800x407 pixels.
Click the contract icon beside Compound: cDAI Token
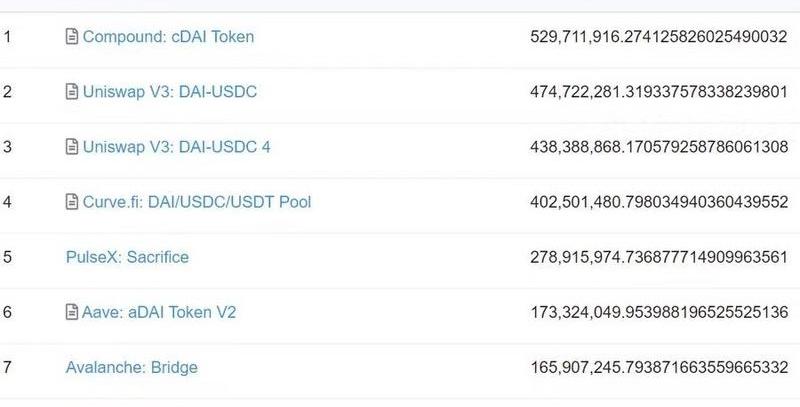coord(71,37)
